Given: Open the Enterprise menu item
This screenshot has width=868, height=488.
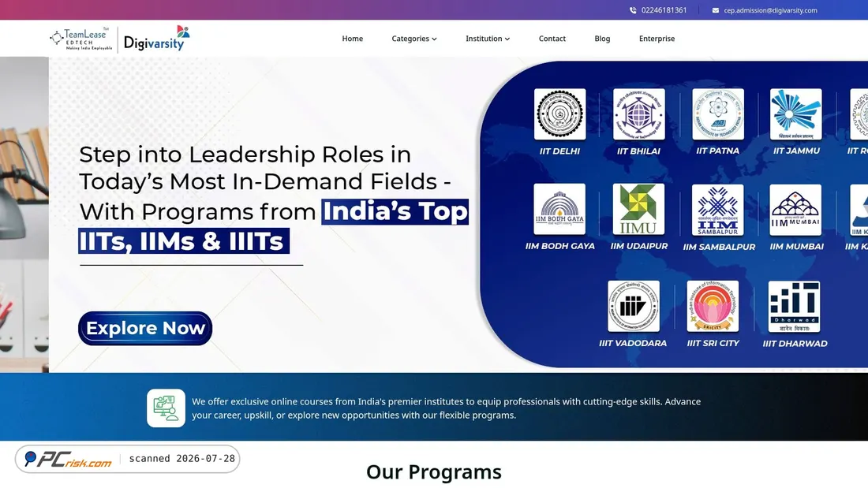Looking at the screenshot, I should (x=657, y=39).
